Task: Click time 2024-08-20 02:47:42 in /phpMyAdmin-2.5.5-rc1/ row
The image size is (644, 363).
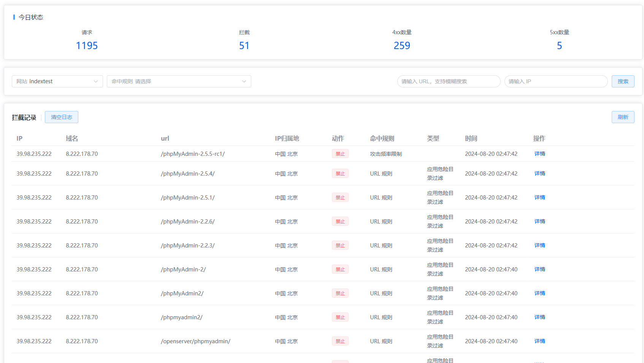Action: [491, 154]
